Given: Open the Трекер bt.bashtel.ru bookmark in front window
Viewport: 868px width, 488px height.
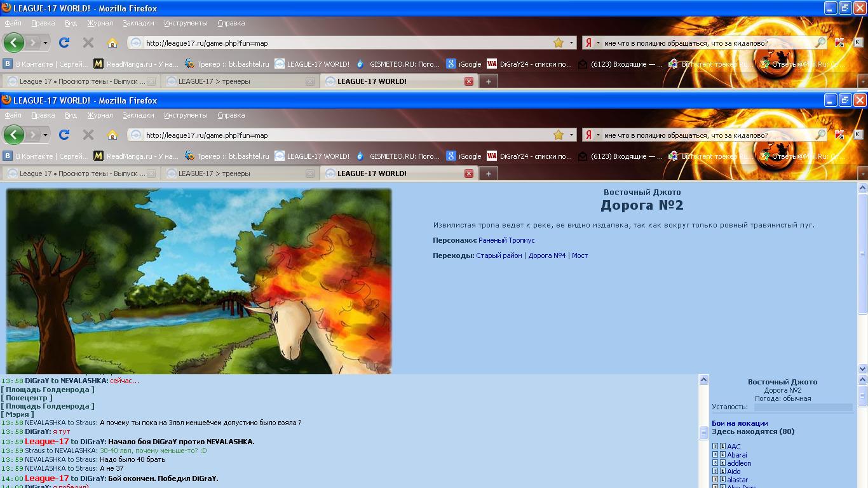Looking at the screenshot, I should point(227,156).
